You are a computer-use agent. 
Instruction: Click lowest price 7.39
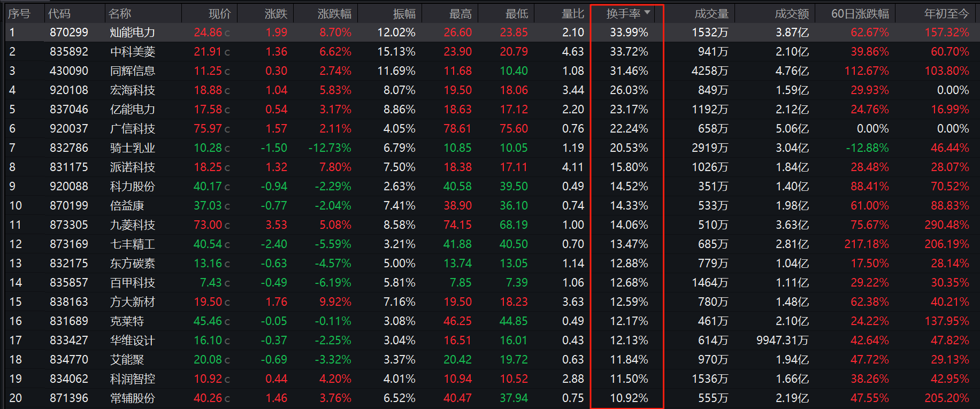517,282
